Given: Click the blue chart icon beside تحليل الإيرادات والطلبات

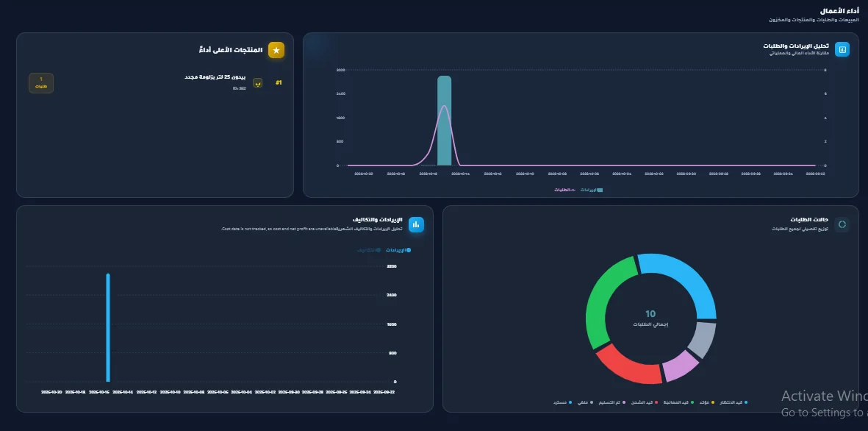Looking at the screenshot, I should click(842, 49).
